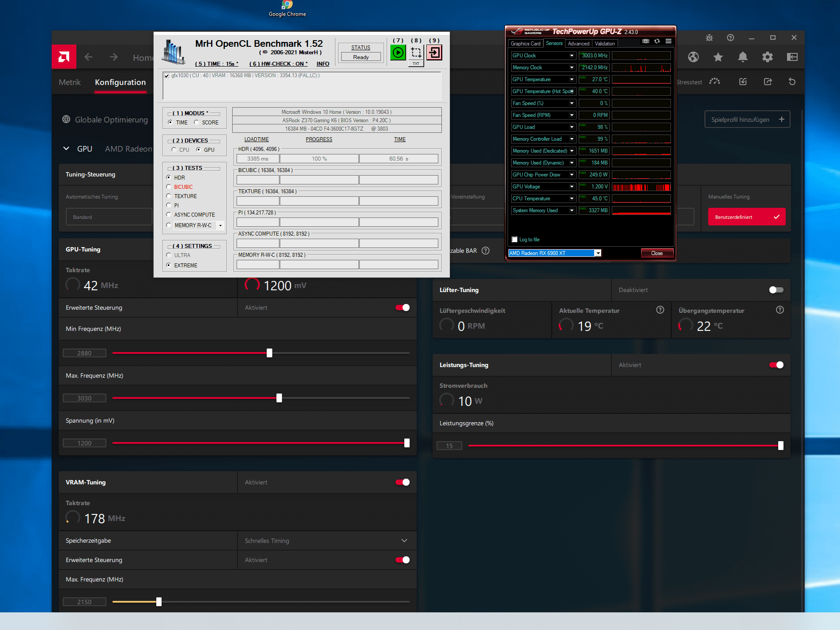Viewport: 840px width, 630px height.
Task: Reset tuning with the undo arrow icon
Action: (792, 82)
